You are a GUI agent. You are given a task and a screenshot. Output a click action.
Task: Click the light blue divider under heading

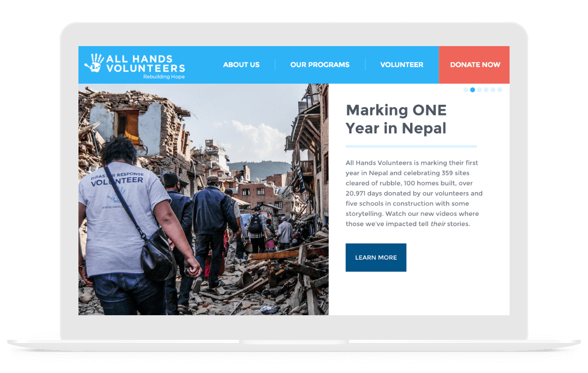[411, 146]
